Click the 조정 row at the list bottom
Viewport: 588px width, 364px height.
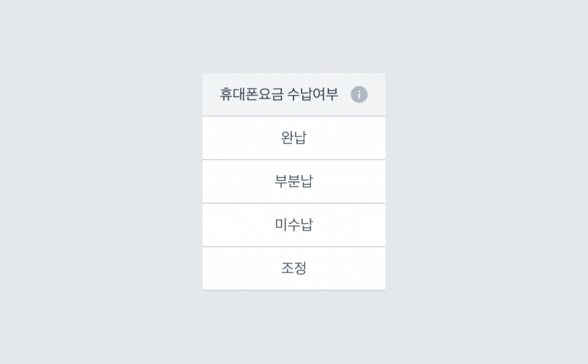pos(293,269)
